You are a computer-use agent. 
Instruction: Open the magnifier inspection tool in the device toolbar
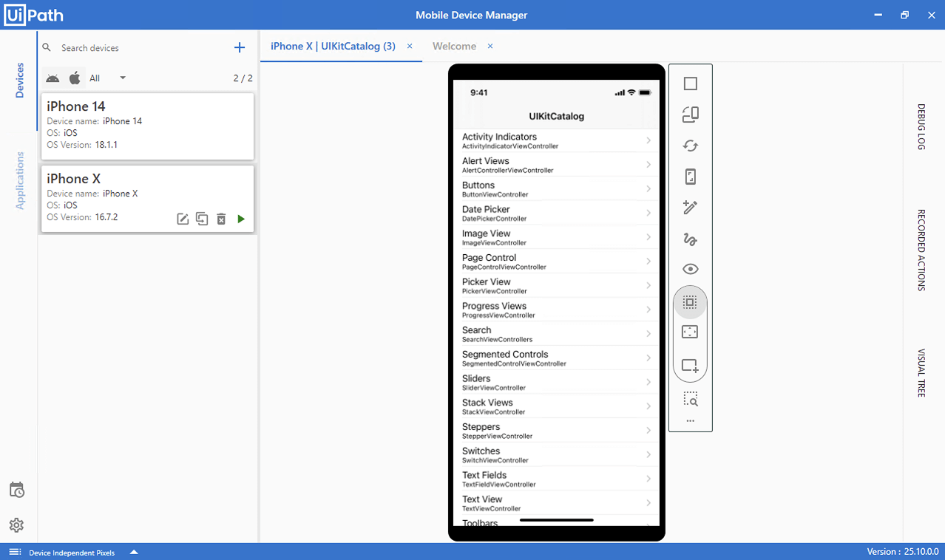(x=690, y=399)
